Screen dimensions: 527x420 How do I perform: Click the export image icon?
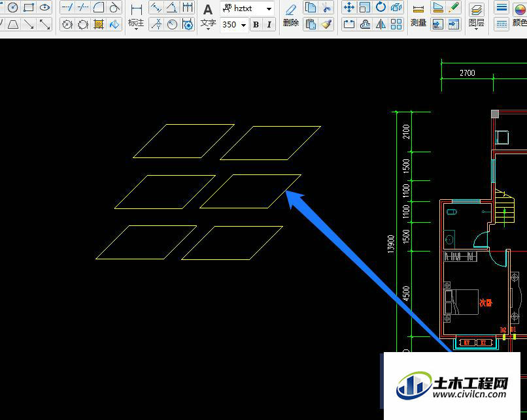tap(437, 24)
